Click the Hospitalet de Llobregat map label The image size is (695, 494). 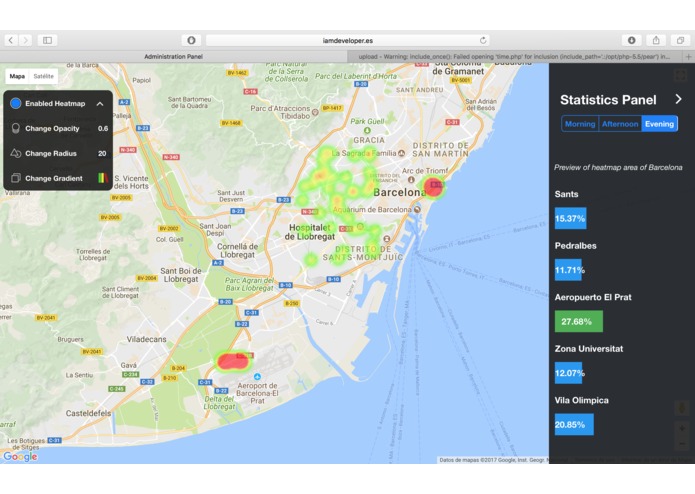[x=309, y=232]
